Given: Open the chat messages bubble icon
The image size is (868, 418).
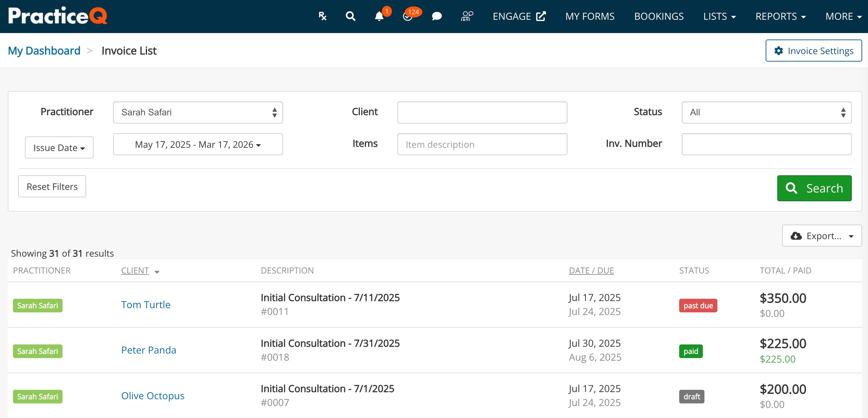Looking at the screenshot, I should (x=437, y=16).
